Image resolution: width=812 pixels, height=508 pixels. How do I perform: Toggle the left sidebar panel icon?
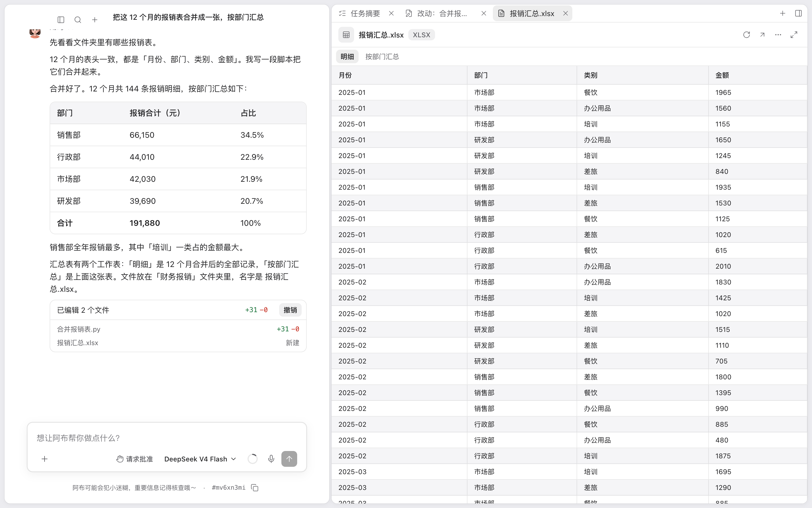[61, 20]
